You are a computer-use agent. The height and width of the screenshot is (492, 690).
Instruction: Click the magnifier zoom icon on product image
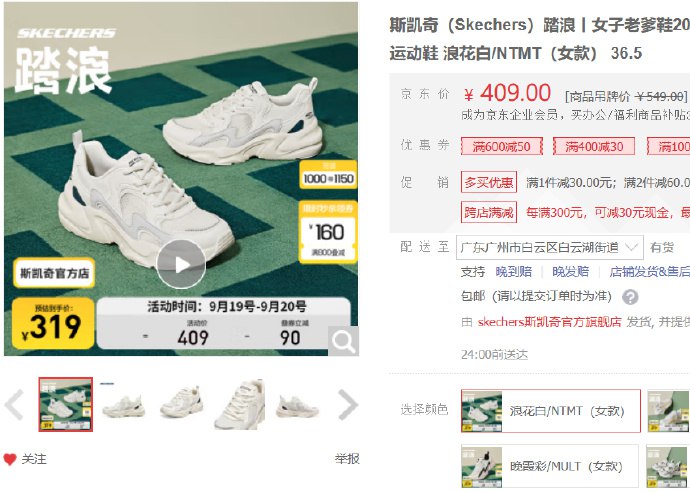(x=343, y=341)
